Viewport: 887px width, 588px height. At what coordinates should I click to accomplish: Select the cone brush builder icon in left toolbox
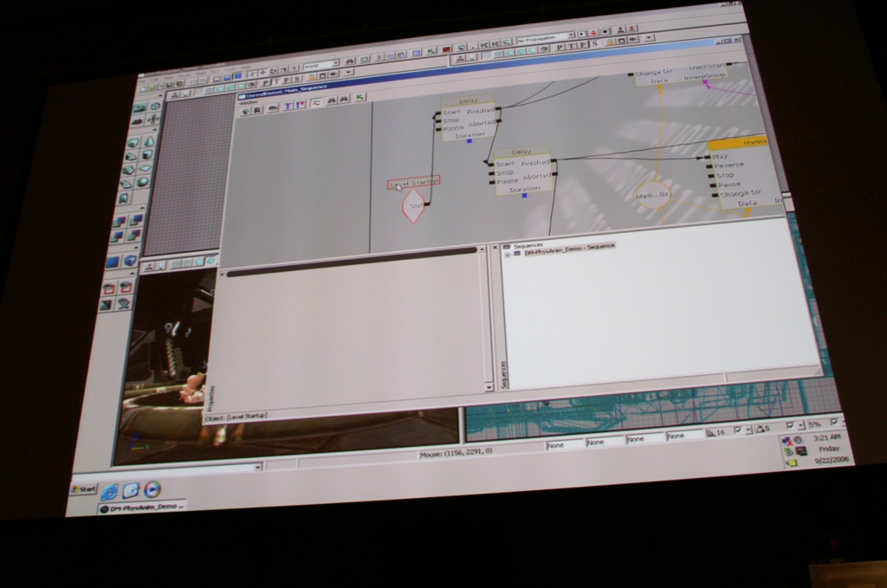[149, 141]
